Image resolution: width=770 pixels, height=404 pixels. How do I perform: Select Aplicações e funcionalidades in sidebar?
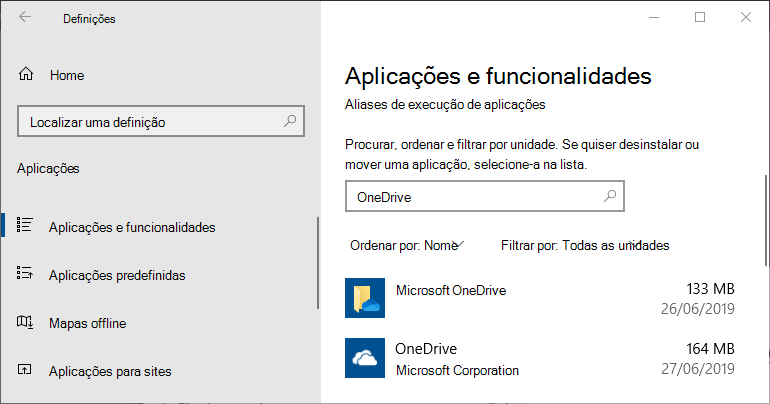click(x=132, y=227)
